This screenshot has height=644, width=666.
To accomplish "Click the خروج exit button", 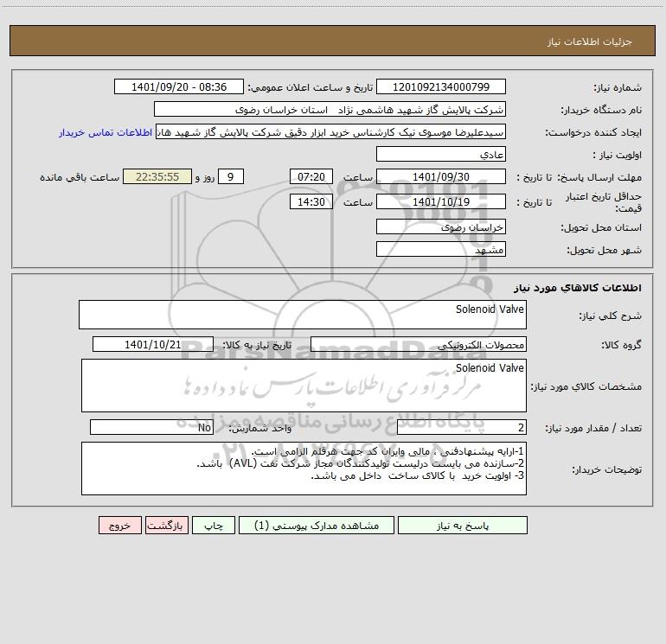I will (119, 526).
